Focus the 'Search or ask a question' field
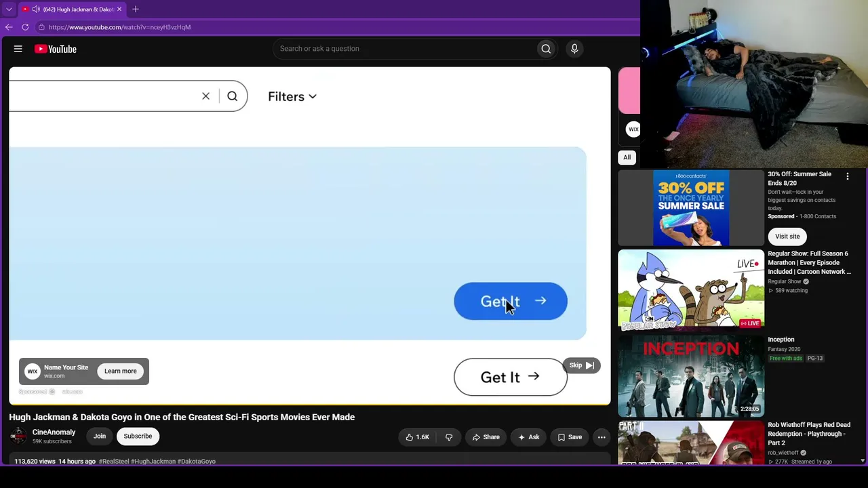 point(403,49)
